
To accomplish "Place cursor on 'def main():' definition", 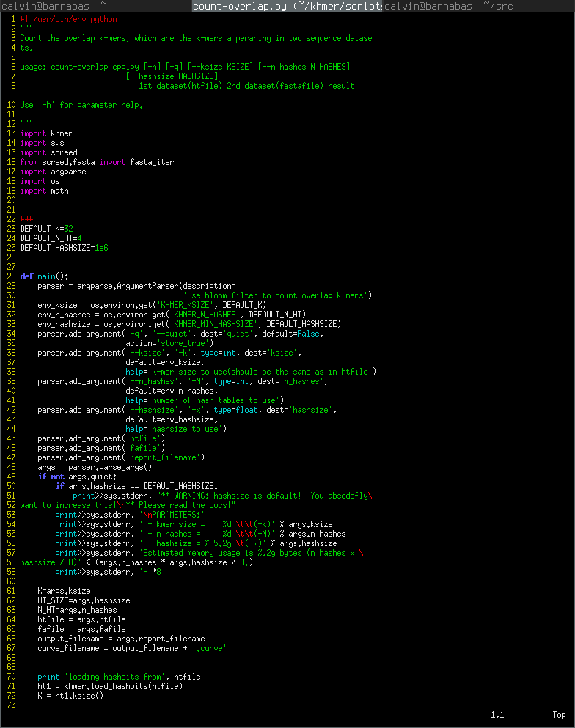I will click(x=44, y=276).
